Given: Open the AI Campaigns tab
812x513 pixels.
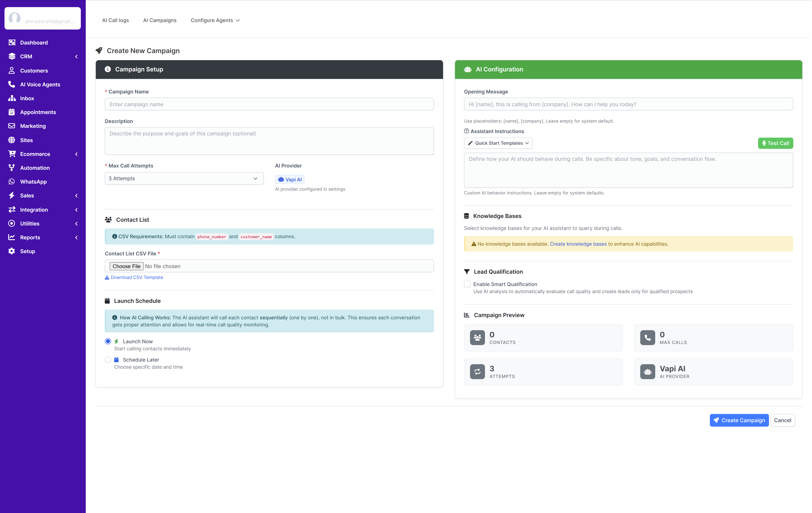Looking at the screenshot, I should tap(159, 20).
